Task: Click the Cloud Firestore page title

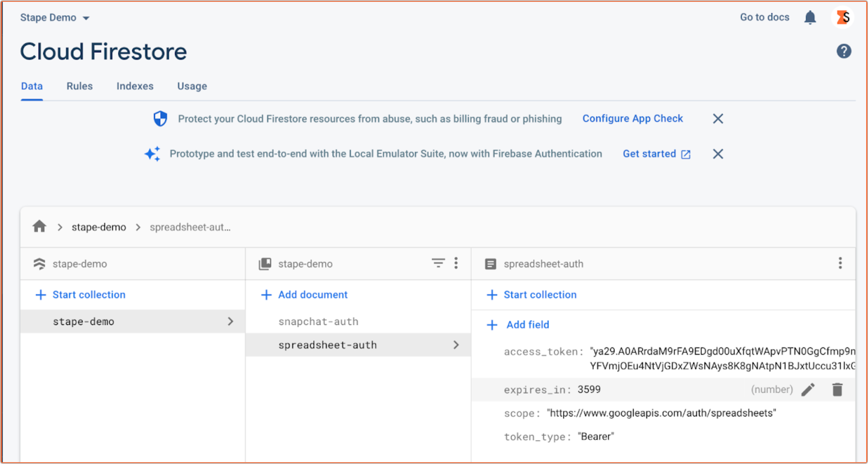Action: pos(103,51)
